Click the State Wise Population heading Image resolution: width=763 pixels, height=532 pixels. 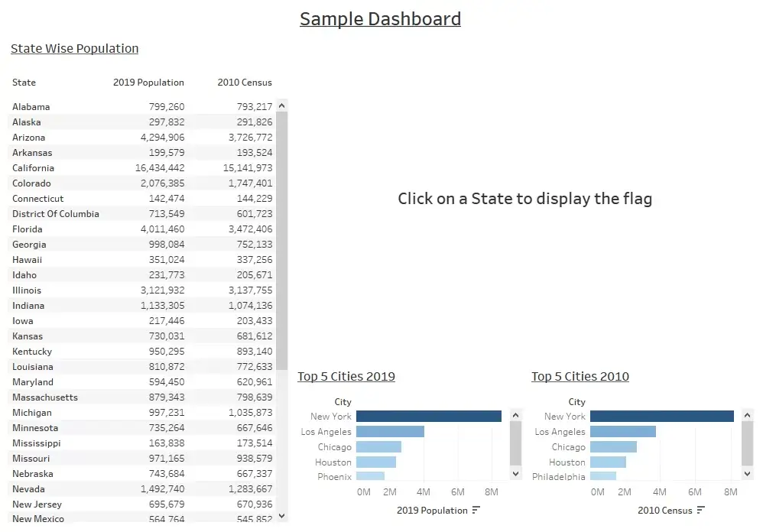click(x=74, y=49)
